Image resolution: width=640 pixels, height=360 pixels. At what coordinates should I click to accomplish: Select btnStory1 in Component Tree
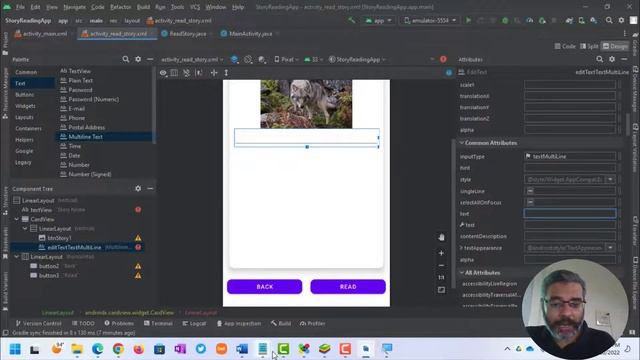click(59, 238)
